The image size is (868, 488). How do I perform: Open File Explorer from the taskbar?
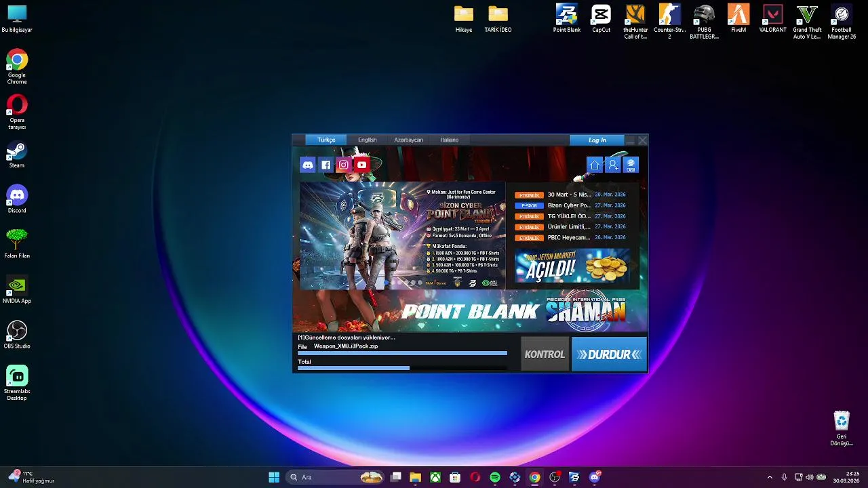[415, 477]
